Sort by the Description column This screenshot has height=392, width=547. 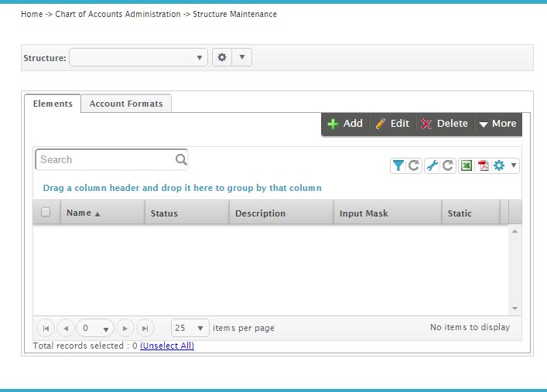282,213
